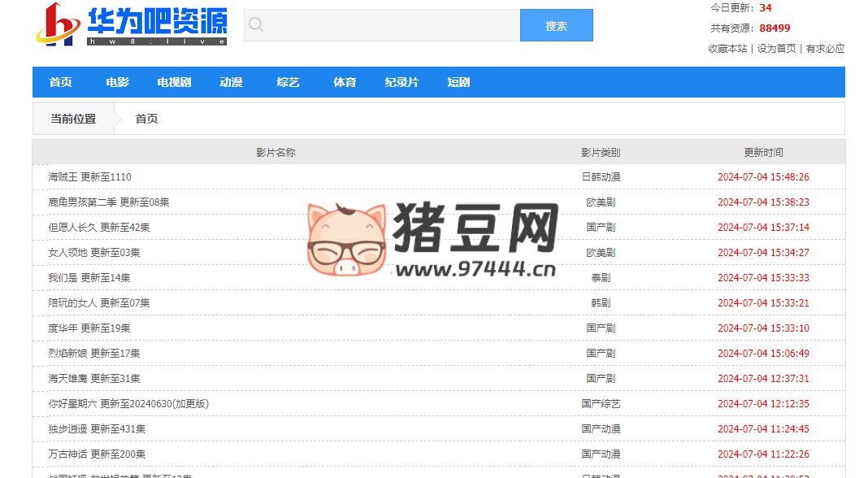Image resolution: width=868 pixels, height=478 pixels.
Task: Click inside the search input field
Action: coord(382,25)
